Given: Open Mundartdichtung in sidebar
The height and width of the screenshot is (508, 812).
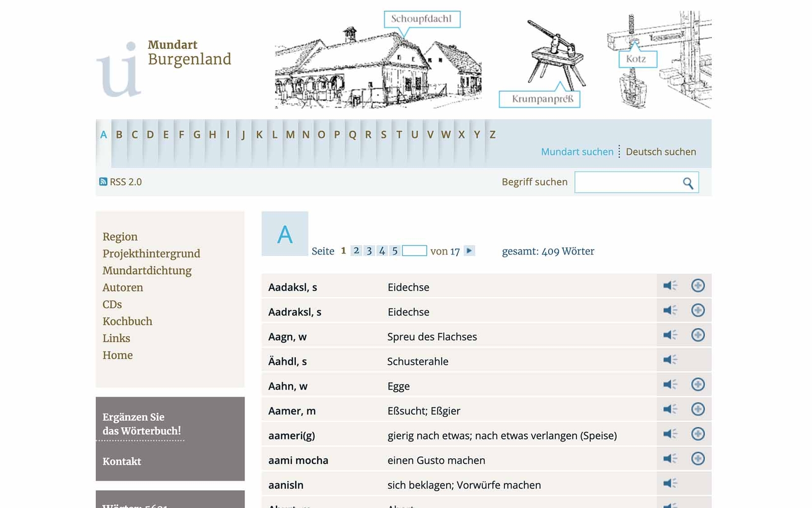Looking at the screenshot, I should click(x=147, y=270).
